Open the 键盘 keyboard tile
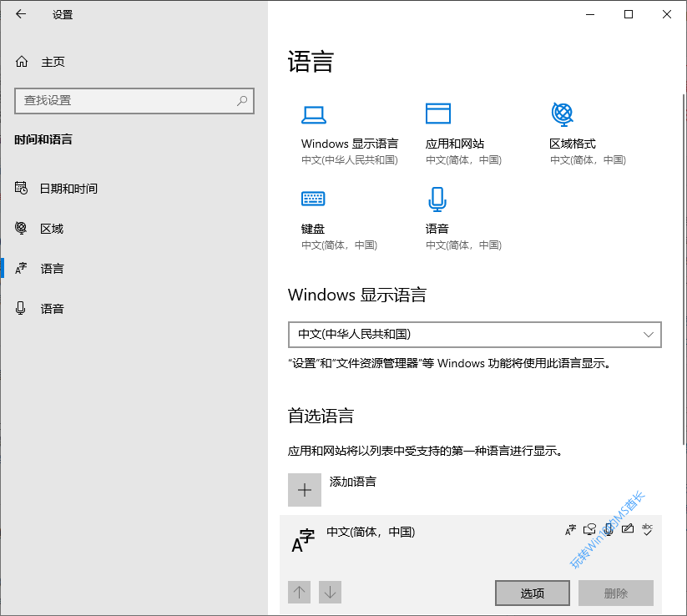 (339, 219)
